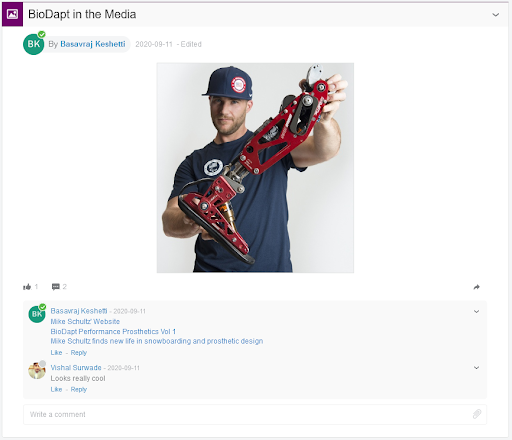The image size is (512, 440).
Task: Click the thumbs-up like icon
Action: 27,287
